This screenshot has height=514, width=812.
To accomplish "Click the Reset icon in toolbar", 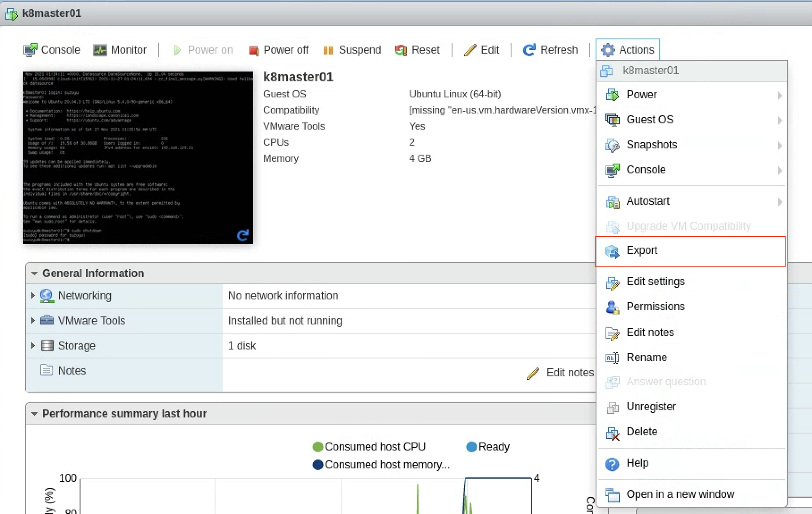I will click(x=401, y=50).
